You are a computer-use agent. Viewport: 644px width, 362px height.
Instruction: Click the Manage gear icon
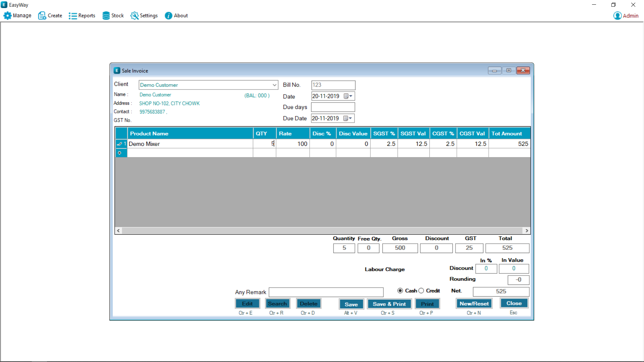pos(7,16)
